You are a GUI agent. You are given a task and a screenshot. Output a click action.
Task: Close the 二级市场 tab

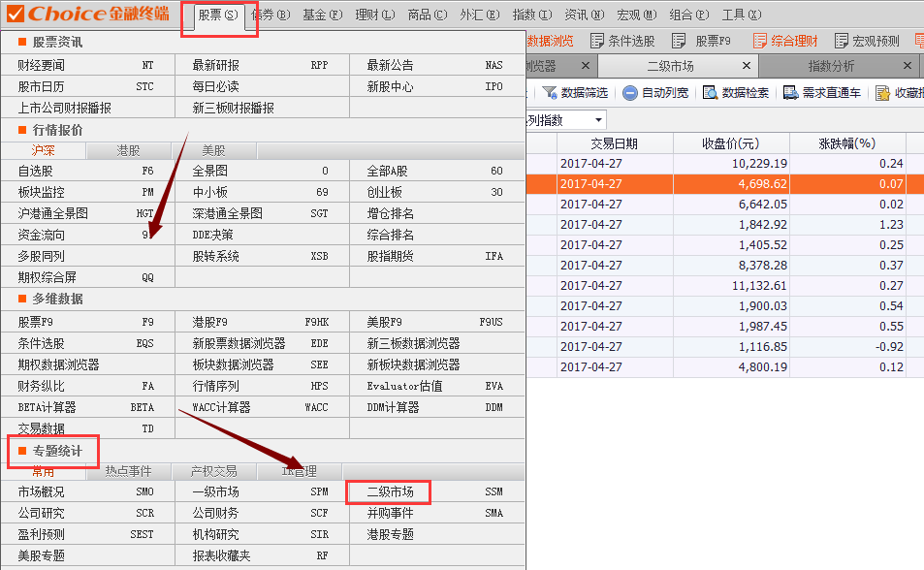tap(746, 66)
